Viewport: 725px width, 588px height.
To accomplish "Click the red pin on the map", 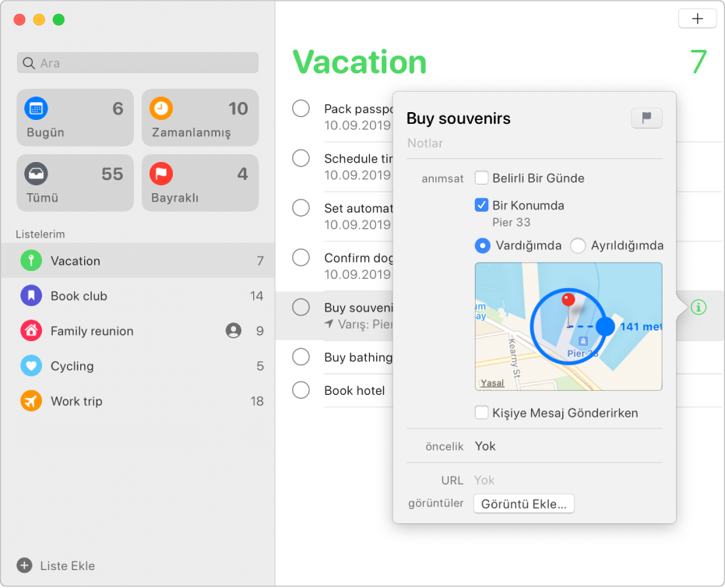I will click(568, 300).
